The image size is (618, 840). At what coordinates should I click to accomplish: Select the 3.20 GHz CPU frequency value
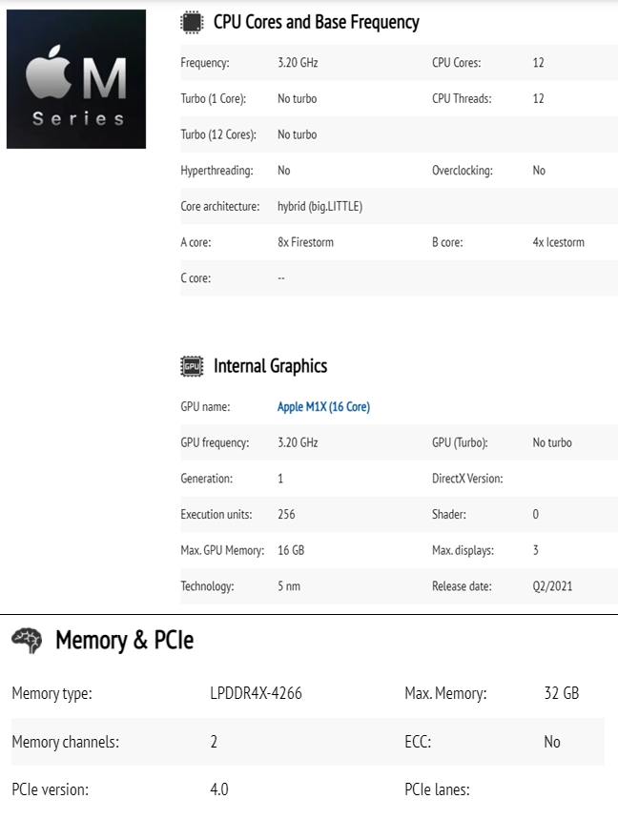pyautogui.click(x=298, y=63)
